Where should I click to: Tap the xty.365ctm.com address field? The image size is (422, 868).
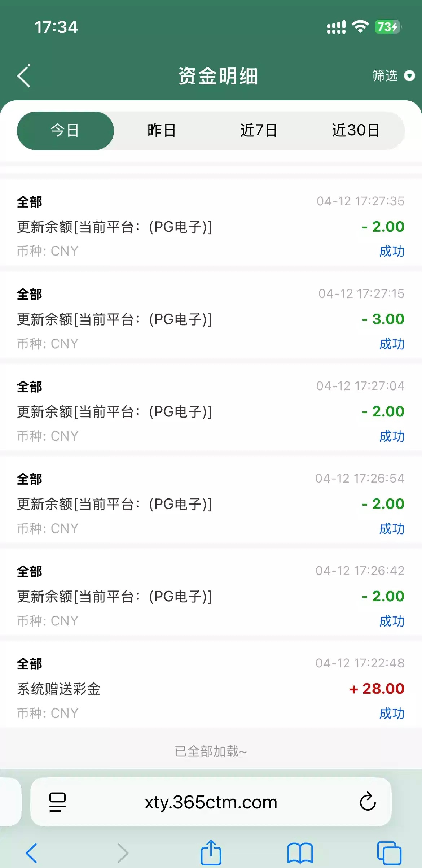coord(211,802)
